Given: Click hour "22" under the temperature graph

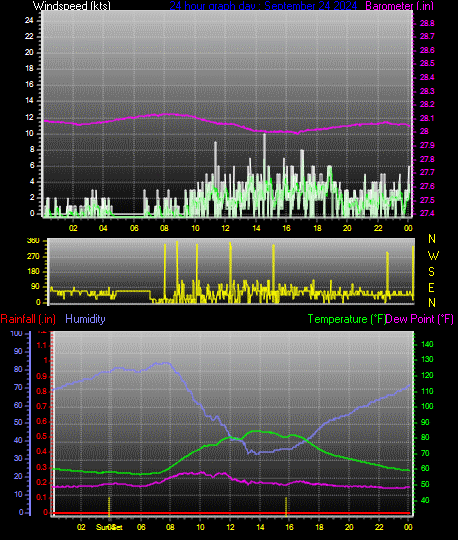Looking at the screenshot, I should (379, 527).
